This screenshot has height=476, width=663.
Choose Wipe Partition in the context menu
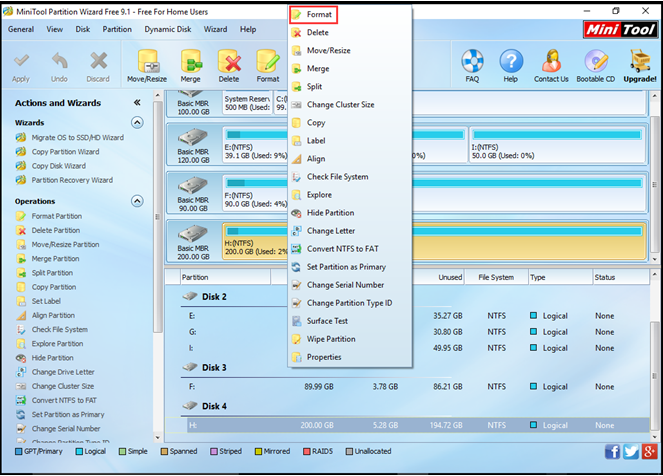[x=350, y=339]
